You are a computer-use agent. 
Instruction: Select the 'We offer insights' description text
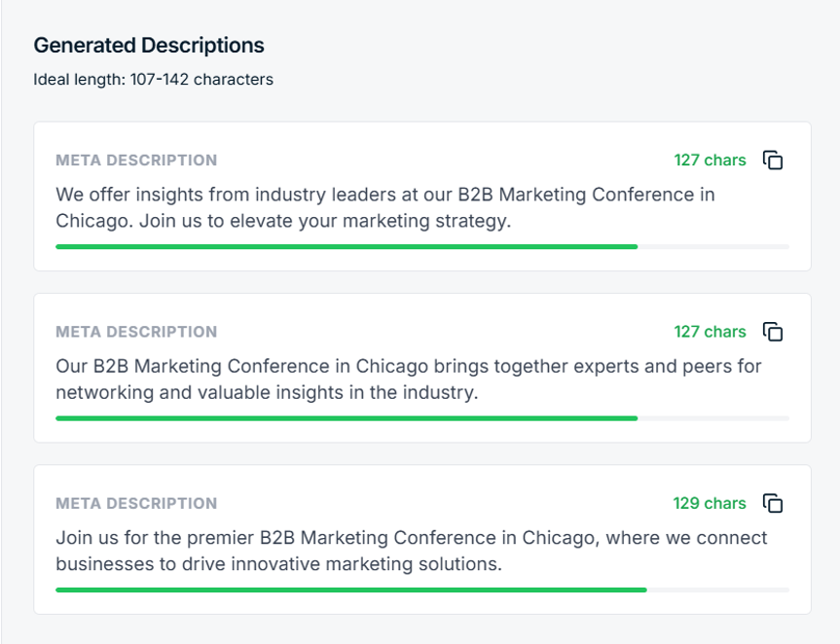click(384, 207)
